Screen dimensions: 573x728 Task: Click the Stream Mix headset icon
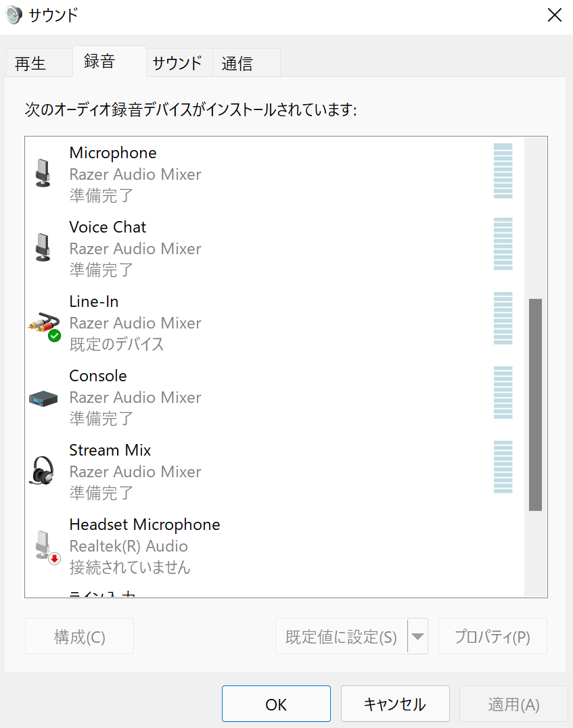pyautogui.click(x=43, y=470)
